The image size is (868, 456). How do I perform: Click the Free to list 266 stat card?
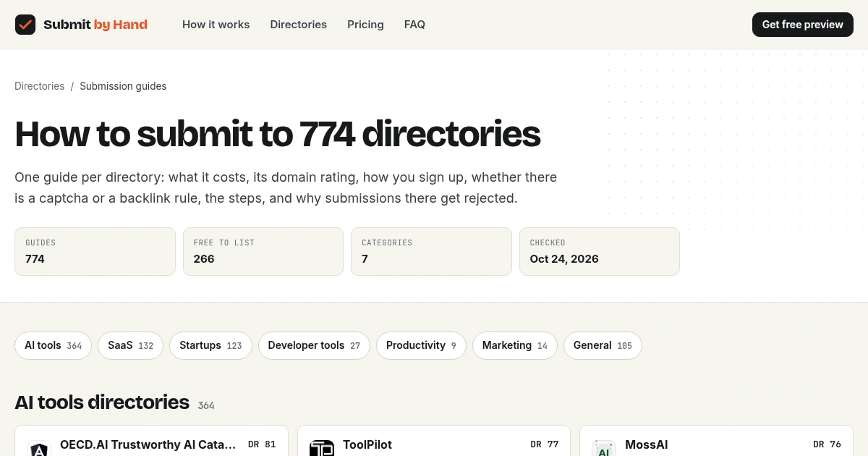pyautogui.click(x=263, y=251)
